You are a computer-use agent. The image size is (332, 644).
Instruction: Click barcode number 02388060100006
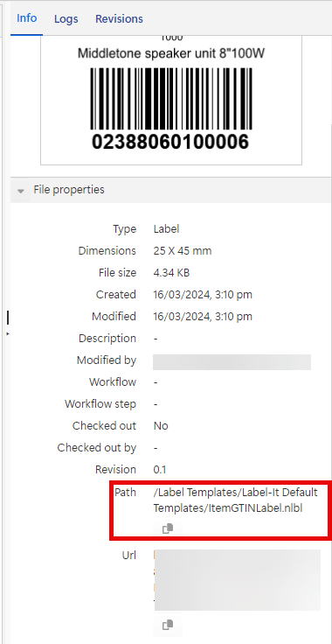click(170, 142)
